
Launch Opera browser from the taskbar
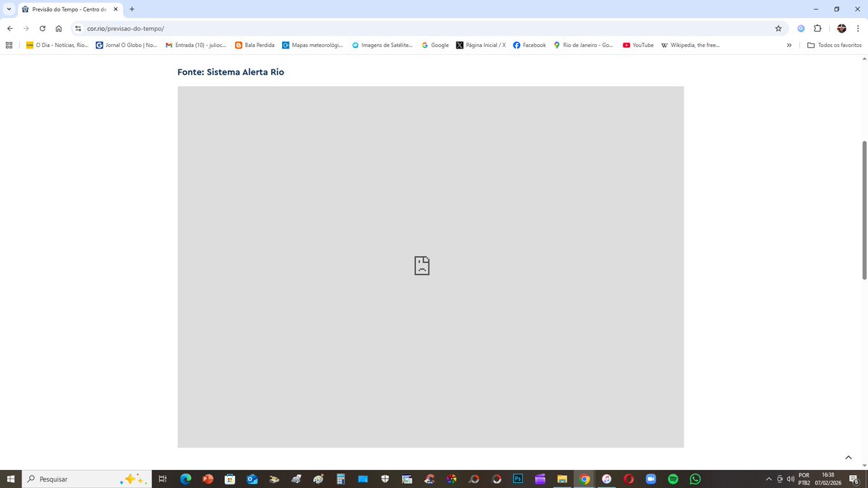tap(629, 479)
